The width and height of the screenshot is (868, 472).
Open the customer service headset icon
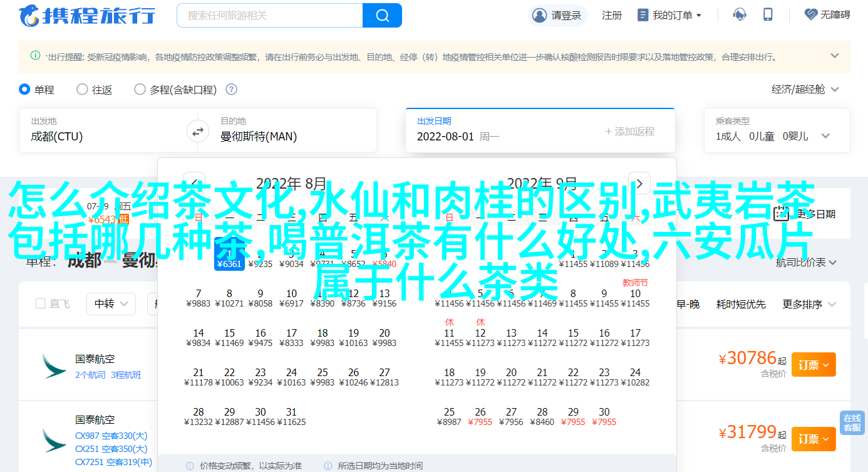pyautogui.click(x=740, y=15)
